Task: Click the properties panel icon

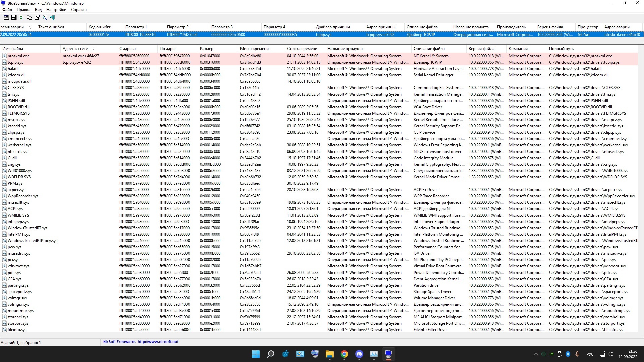Action: (x=6, y=17)
